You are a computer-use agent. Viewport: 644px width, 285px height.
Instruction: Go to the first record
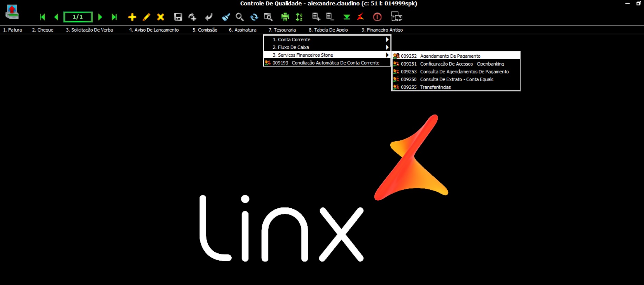43,17
